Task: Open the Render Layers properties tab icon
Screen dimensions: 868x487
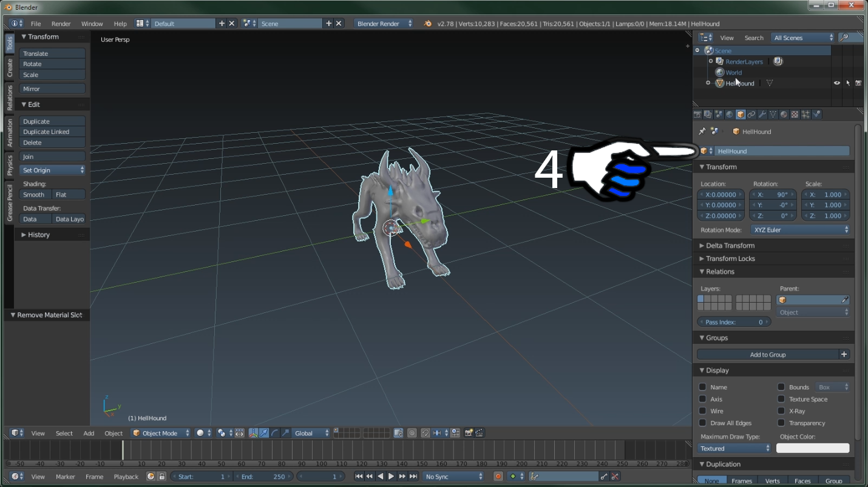Action: point(708,114)
